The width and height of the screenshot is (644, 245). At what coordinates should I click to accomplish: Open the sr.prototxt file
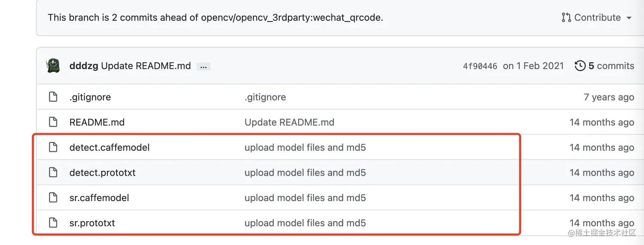(92, 223)
